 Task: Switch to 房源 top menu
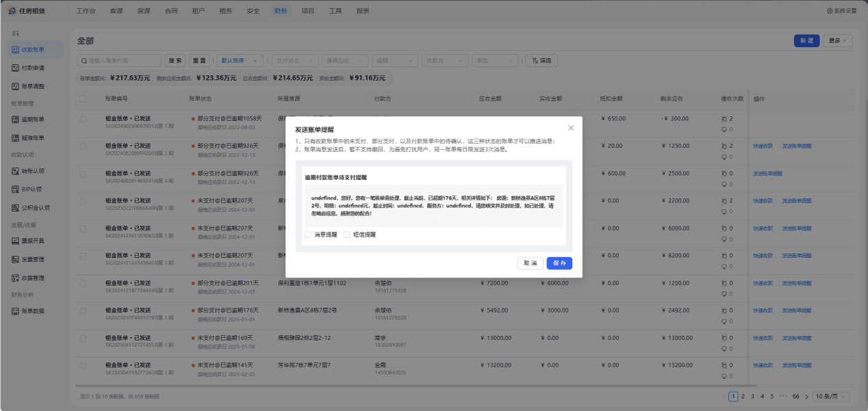coord(144,11)
